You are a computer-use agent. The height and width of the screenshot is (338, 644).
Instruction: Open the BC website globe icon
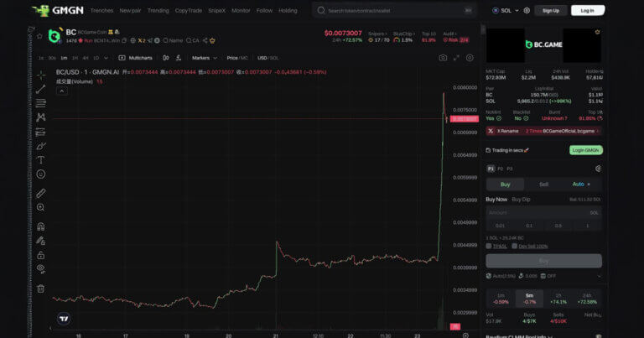pyautogui.click(x=132, y=40)
